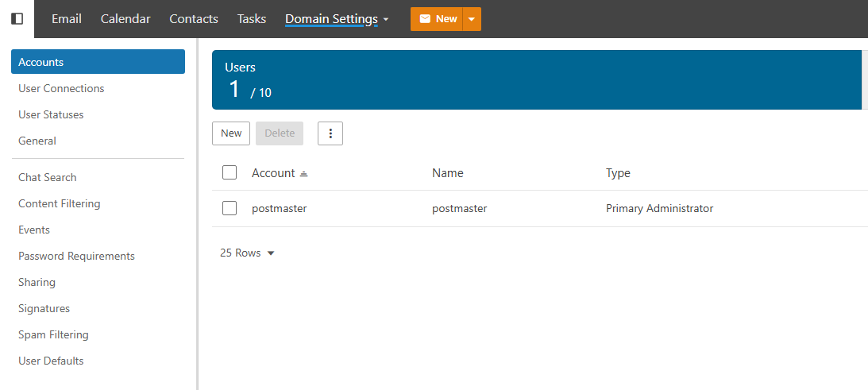The width and height of the screenshot is (868, 390).
Task: Go to the Email tab
Action: [x=67, y=19]
